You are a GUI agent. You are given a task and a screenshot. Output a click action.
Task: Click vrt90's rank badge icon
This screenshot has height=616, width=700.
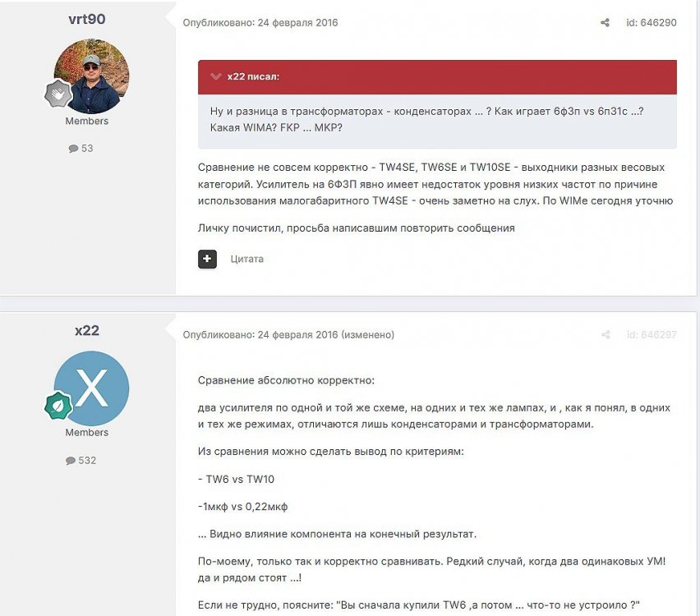[58, 94]
